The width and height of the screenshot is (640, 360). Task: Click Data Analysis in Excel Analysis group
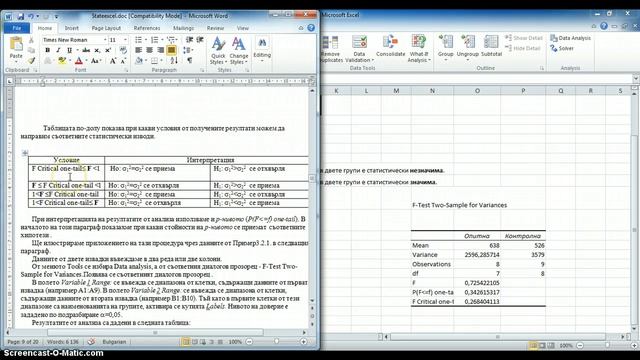(x=571, y=38)
